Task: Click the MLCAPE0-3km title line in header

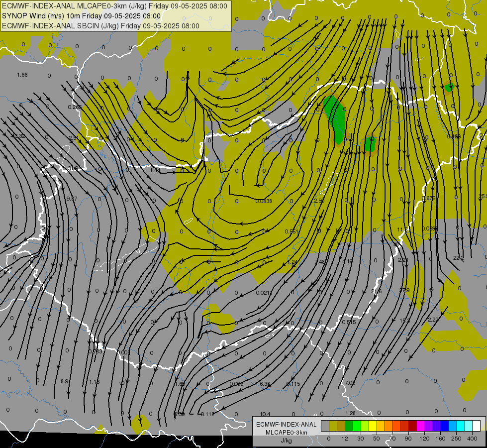Action: coord(114,6)
